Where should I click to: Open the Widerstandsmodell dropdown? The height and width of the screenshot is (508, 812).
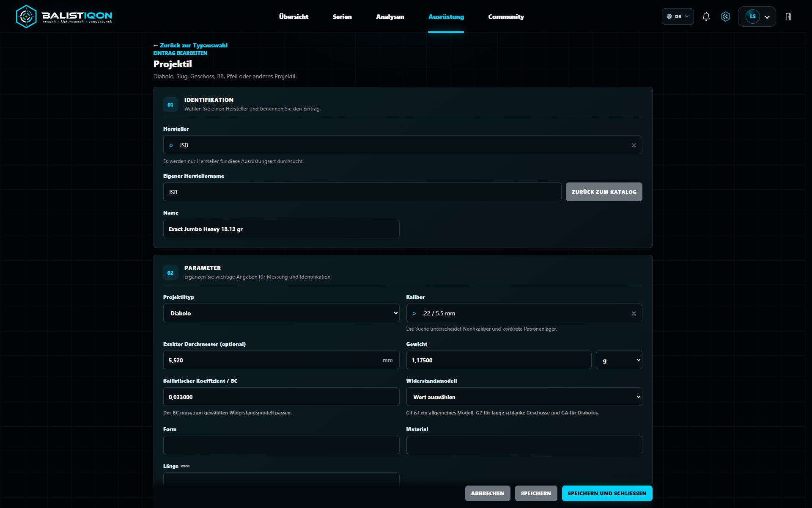[524, 397]
